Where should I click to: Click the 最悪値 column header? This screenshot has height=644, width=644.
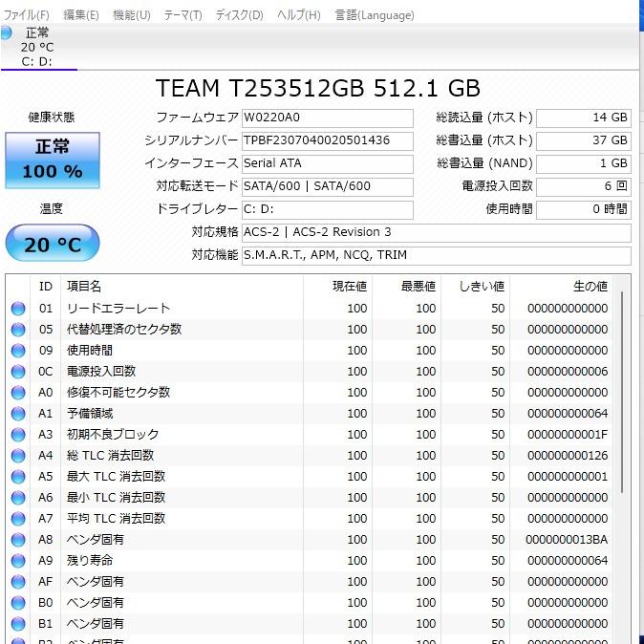tap(407, 287)
